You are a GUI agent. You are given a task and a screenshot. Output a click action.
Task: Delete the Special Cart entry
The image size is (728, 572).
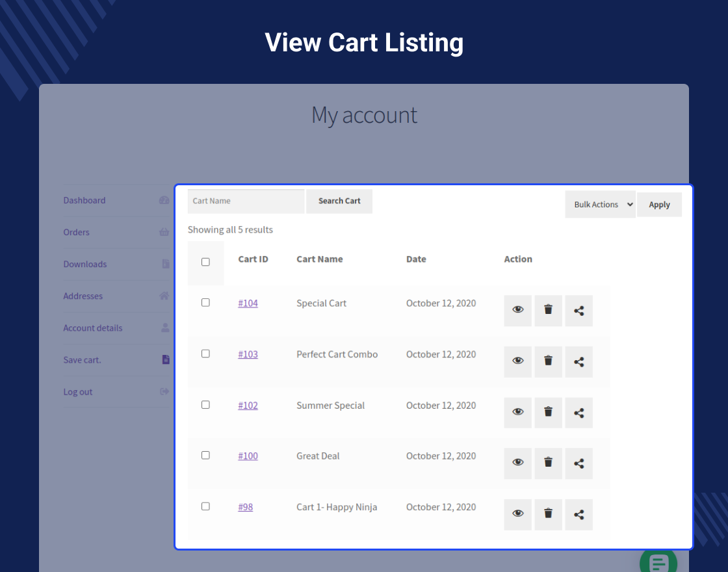(x=548, y=310)
